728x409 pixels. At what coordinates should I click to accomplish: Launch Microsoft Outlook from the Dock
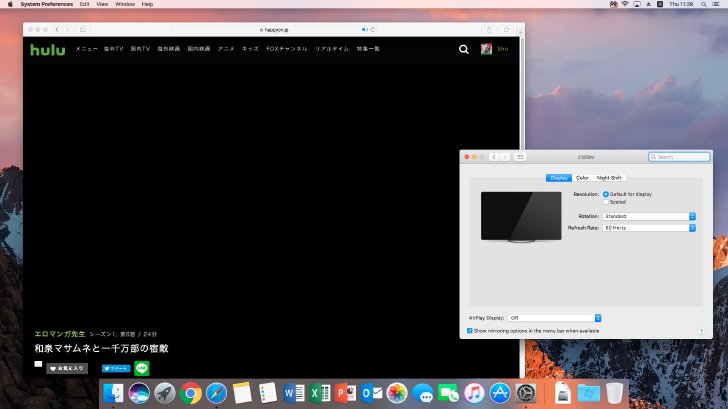pos(371,393)
